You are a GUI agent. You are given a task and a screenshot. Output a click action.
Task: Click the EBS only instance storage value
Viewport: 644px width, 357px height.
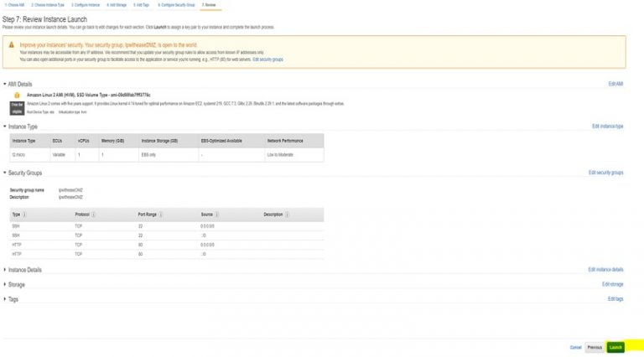148,155
